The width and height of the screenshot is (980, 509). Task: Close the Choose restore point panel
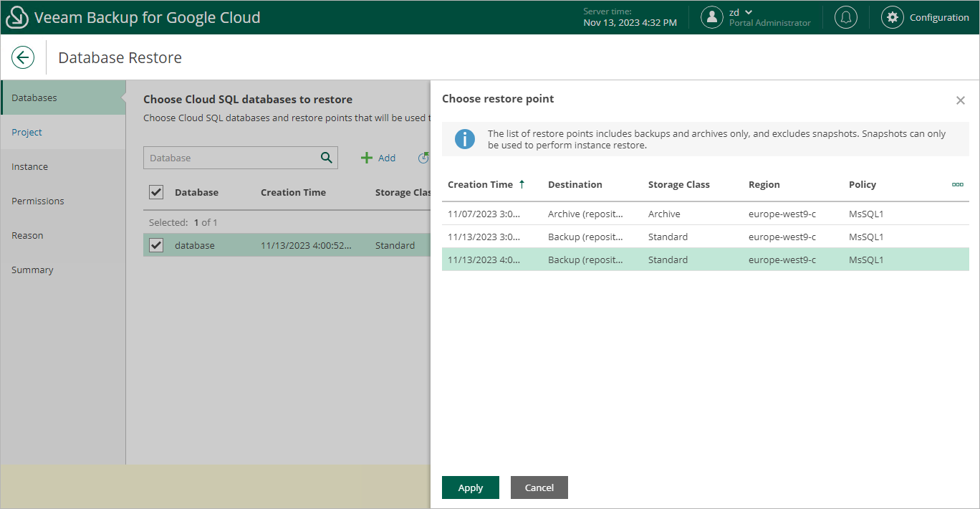point(961,100)
